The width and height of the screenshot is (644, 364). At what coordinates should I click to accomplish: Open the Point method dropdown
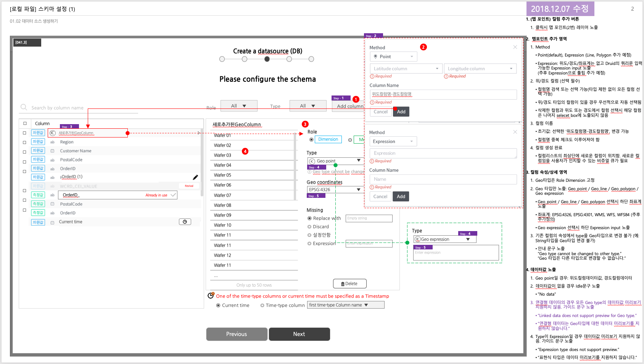(x=394, y=57)
